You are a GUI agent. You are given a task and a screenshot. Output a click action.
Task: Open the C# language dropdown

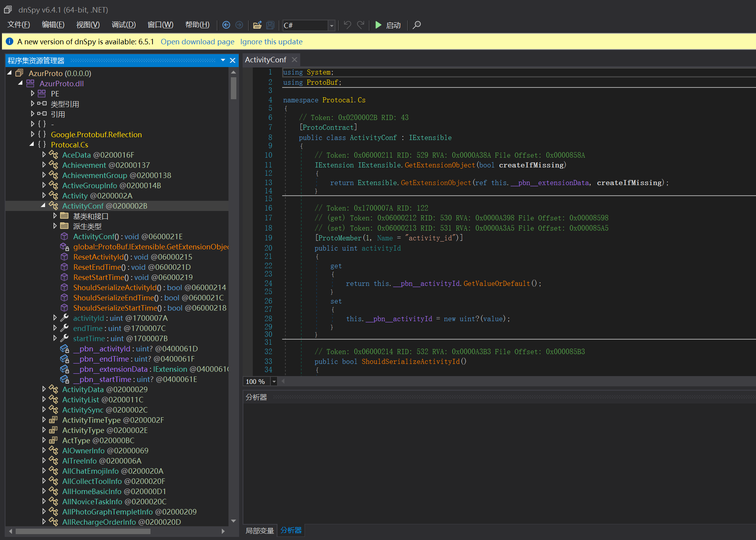[x=332, y=25]
